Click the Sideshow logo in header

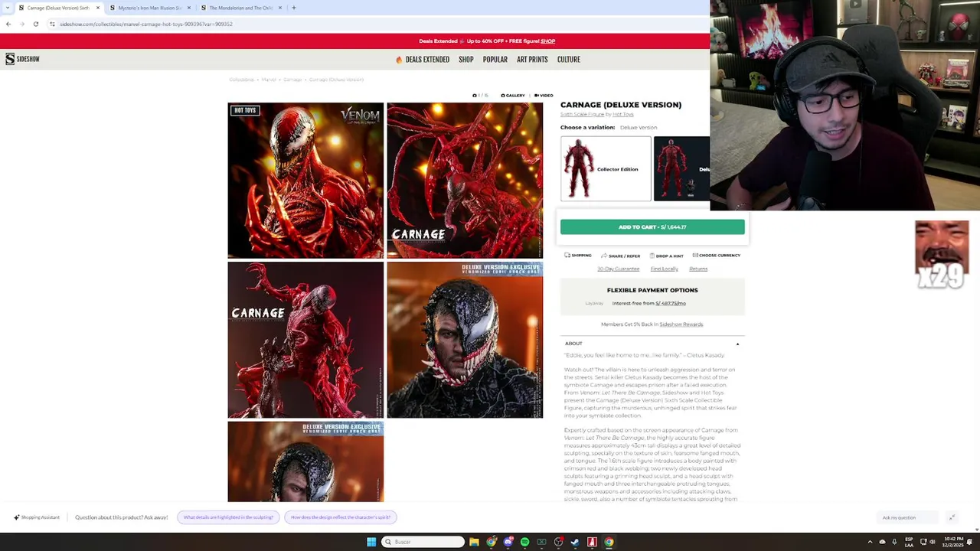click(22, 59)
